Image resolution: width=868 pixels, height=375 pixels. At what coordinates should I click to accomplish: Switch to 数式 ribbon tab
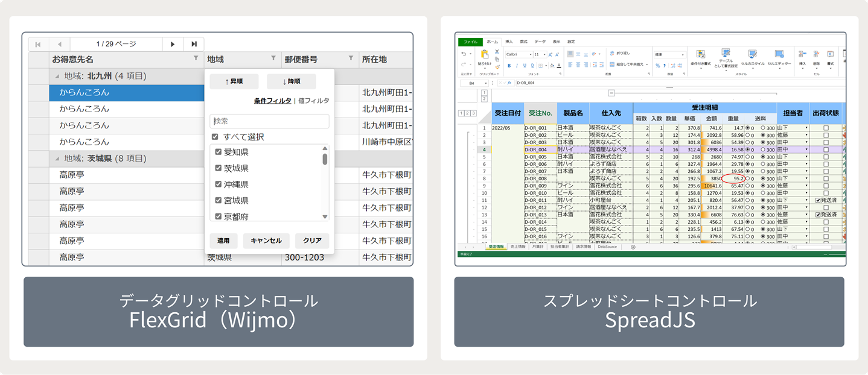point(523,42)
